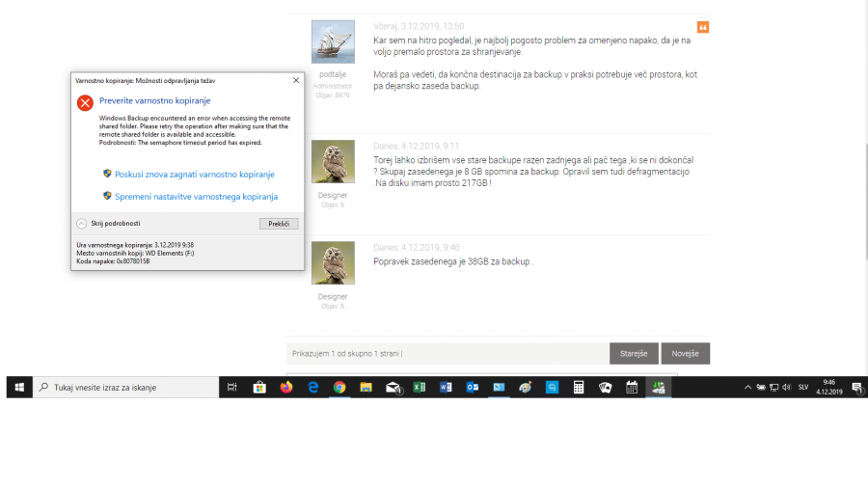Open Calculator from the taskbar
The height and width of the screenshot is (488, 868).
pyautogui.click(x=579, y=387)
